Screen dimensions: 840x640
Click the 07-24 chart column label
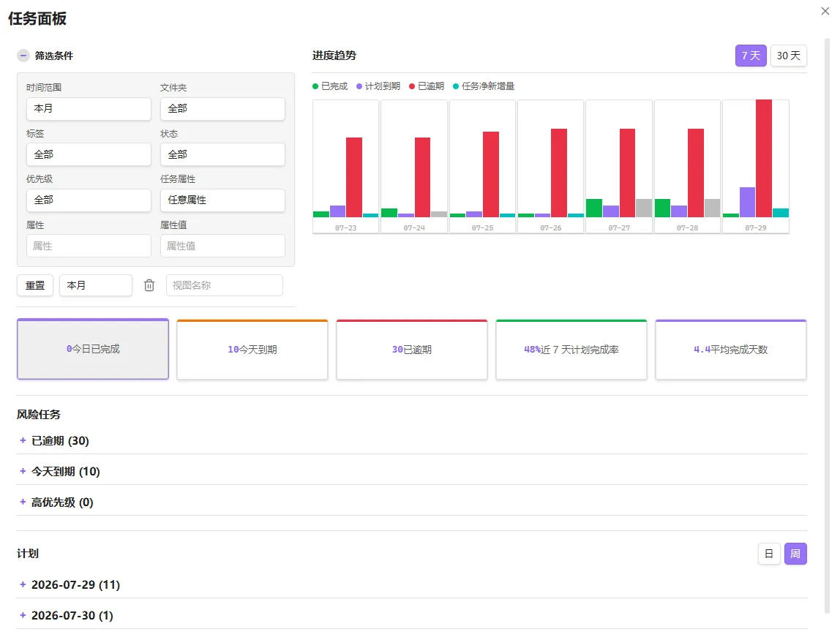coord(414,228)
